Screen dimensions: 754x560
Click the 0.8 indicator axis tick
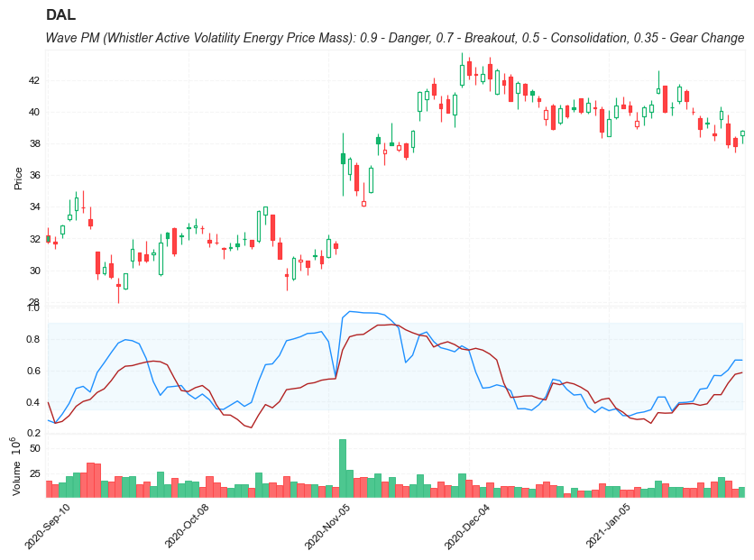click(x=33, y=340)
